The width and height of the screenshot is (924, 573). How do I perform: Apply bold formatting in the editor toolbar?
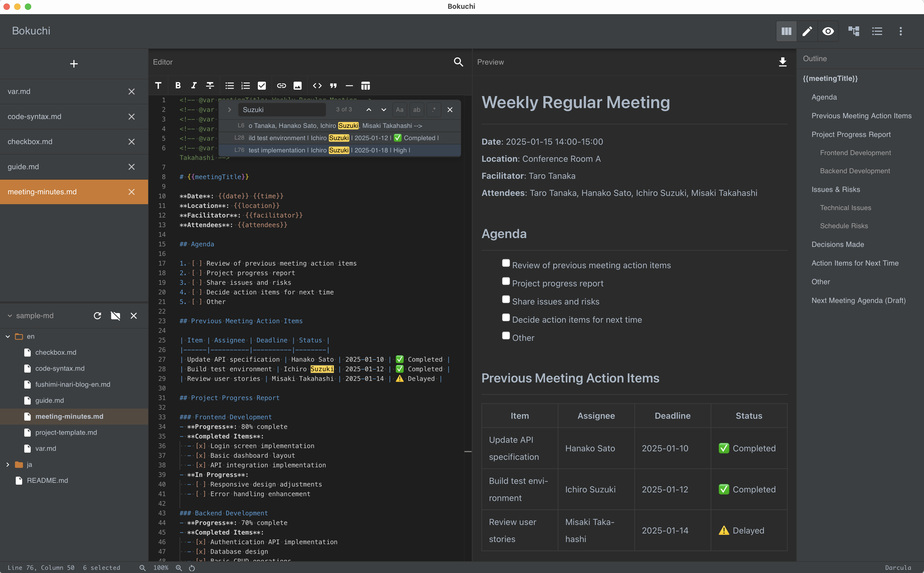tap(178, 86)
